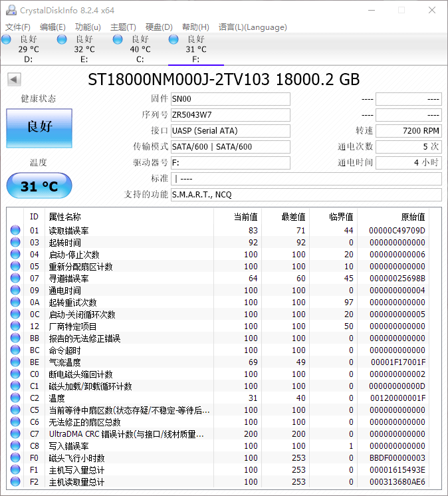Click the status orb in row 09 通电时间
The height and width of the screenshot is (496, 448).
(15, 290)
